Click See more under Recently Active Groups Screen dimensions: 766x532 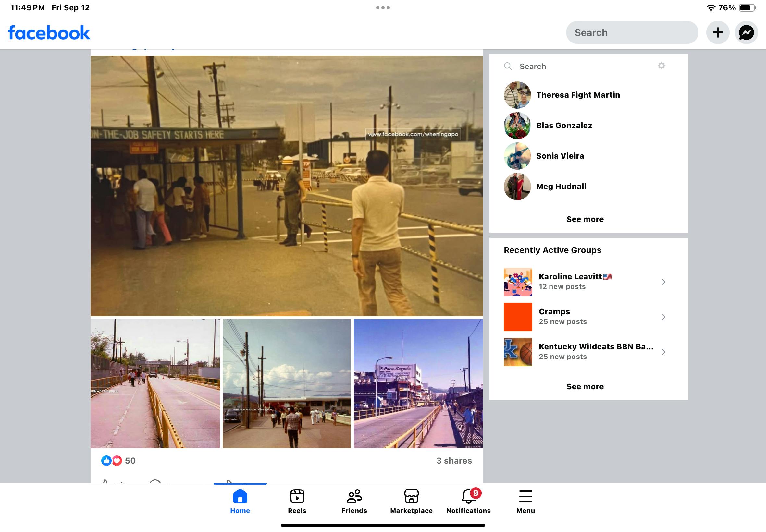tap(585, 387)
